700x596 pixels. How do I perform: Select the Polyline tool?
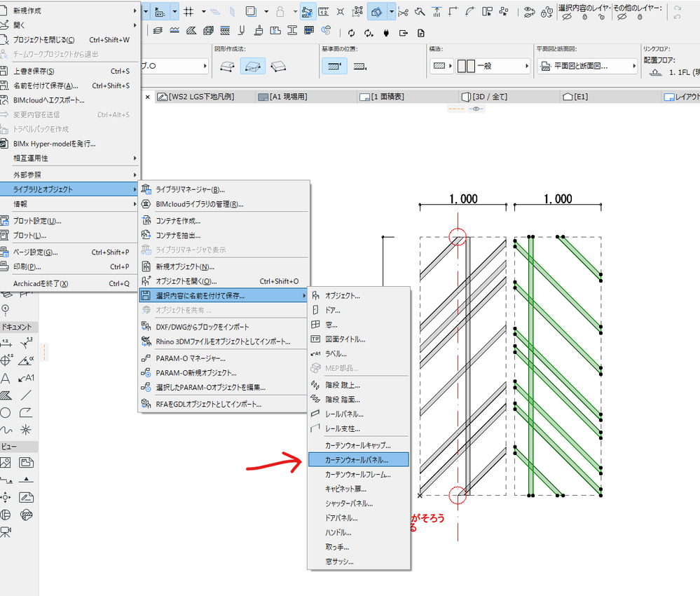(26, 413)
